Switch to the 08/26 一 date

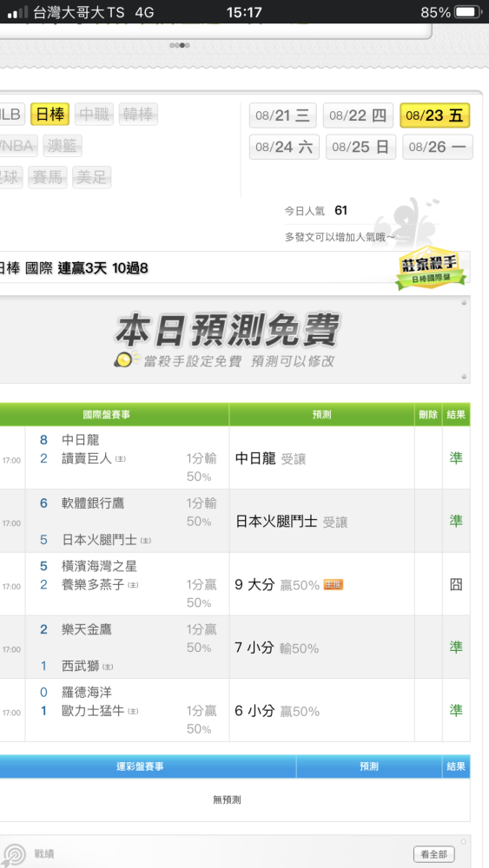[438, 147]
